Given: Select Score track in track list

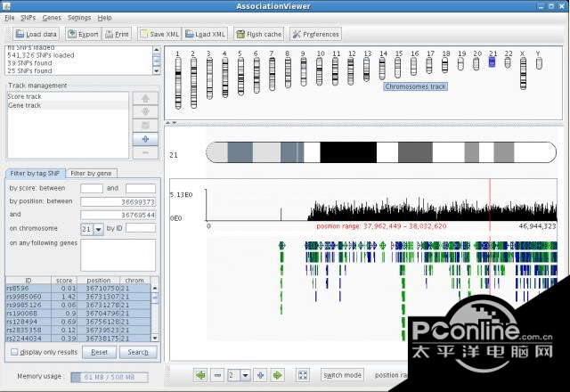Looking at the screenshot, I should (68, 96).
